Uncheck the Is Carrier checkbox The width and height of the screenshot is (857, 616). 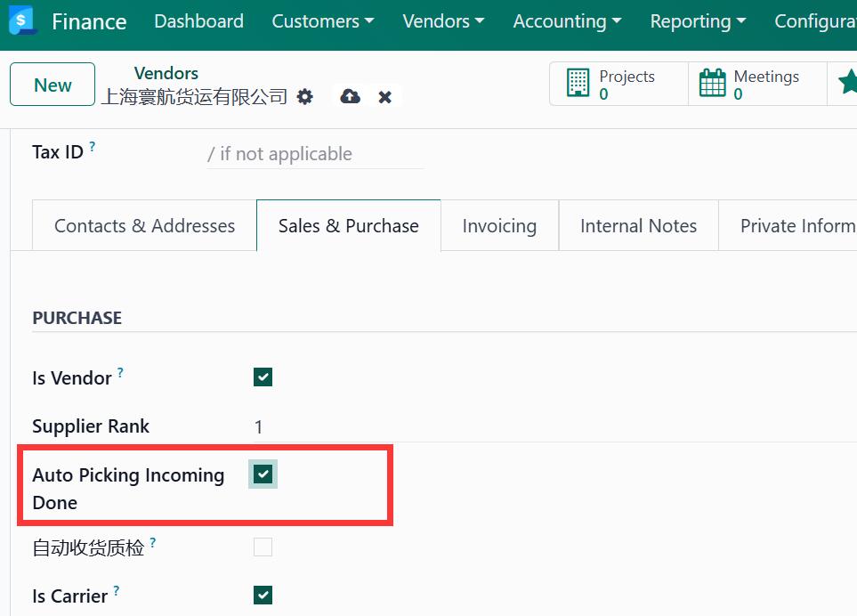click(x=263, y=596)
